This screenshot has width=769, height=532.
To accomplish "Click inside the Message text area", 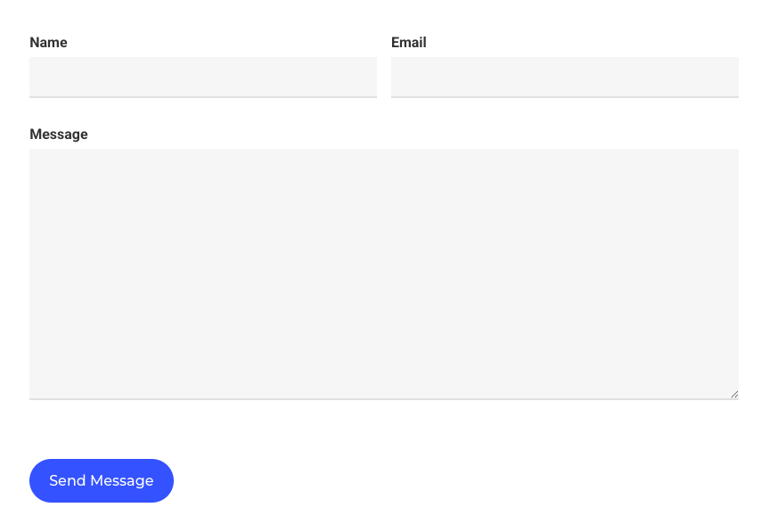I will pyautogui.click(x=383, y=273).
